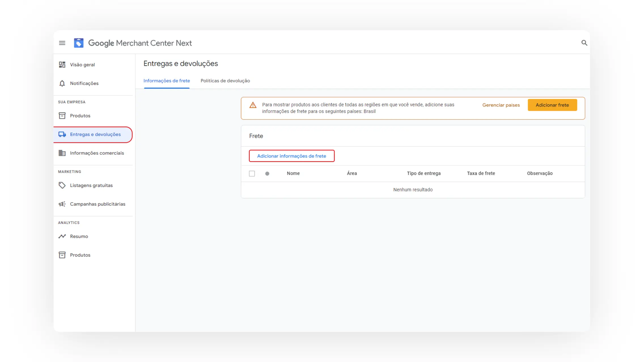Sort by the Nome column header
644x362 pixels.
click(x=293, y=173)
